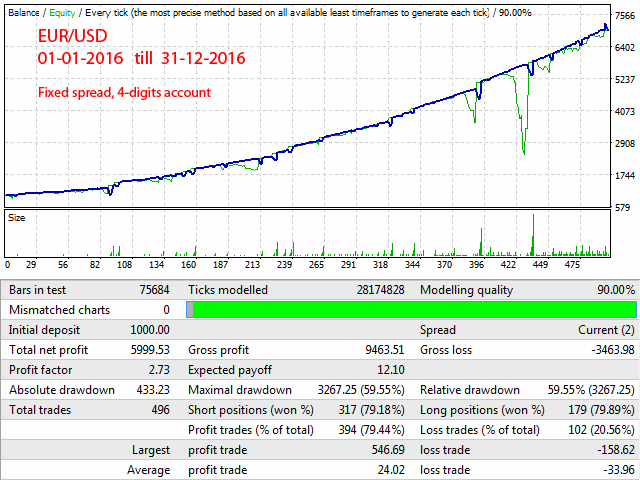Click the Initial deposit value 1000.00

point(148,330)
